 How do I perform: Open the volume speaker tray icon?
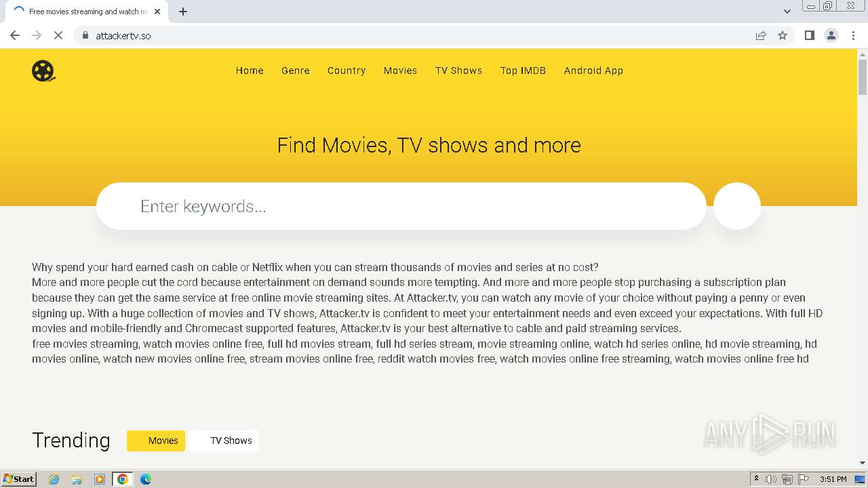click(x=771, y=479)
